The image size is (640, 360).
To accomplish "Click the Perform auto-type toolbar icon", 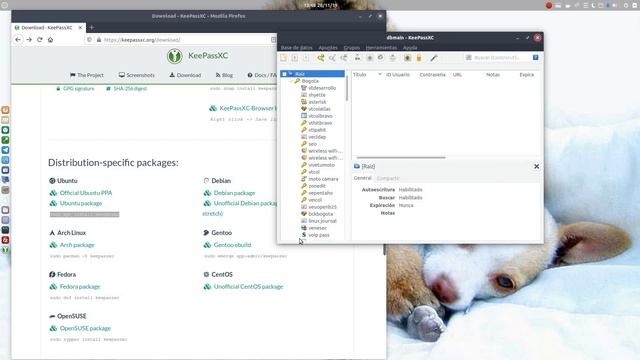I will click(392, 58).
